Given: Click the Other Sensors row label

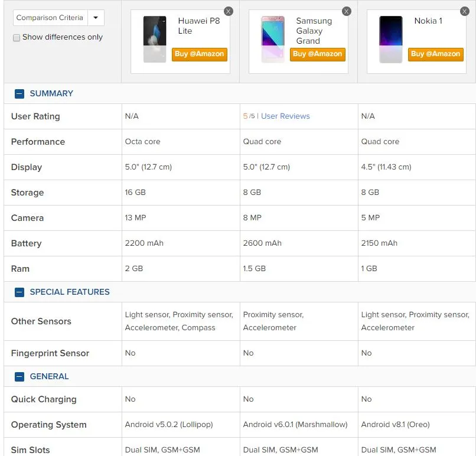Looking at the screenshot, I should [41, 321].
